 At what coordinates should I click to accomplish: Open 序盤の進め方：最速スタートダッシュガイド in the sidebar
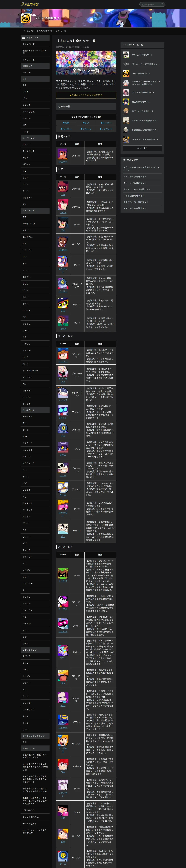point(35,756)
